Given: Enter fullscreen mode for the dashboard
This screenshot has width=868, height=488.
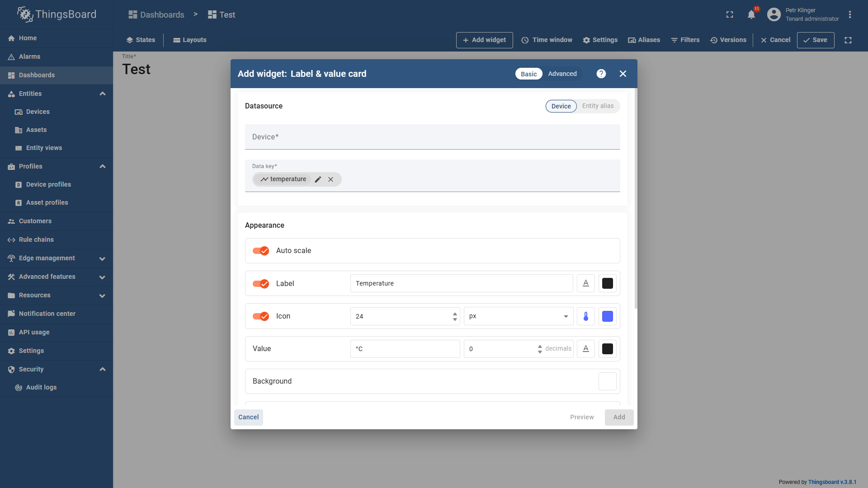Looking at the screenshot, I should (849, 40).
